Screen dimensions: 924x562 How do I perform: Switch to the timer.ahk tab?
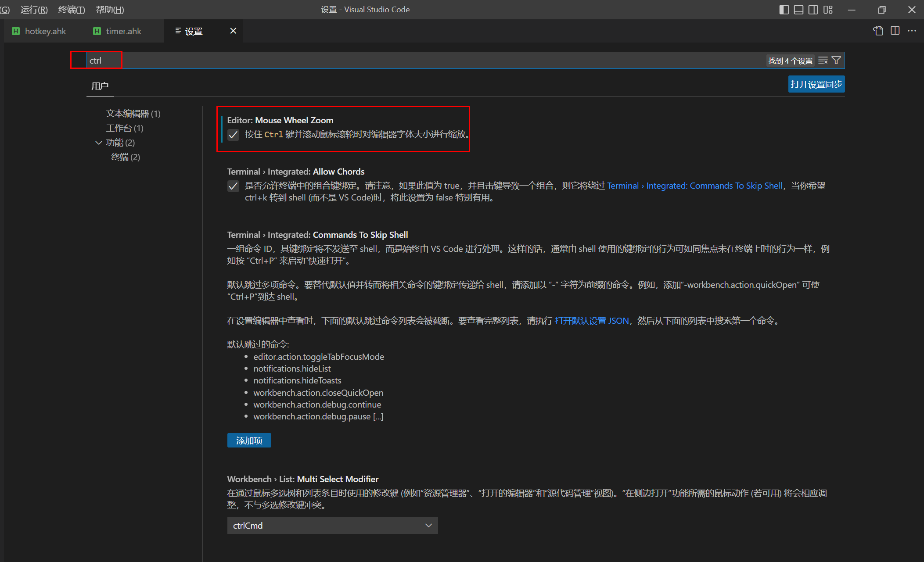124,31
